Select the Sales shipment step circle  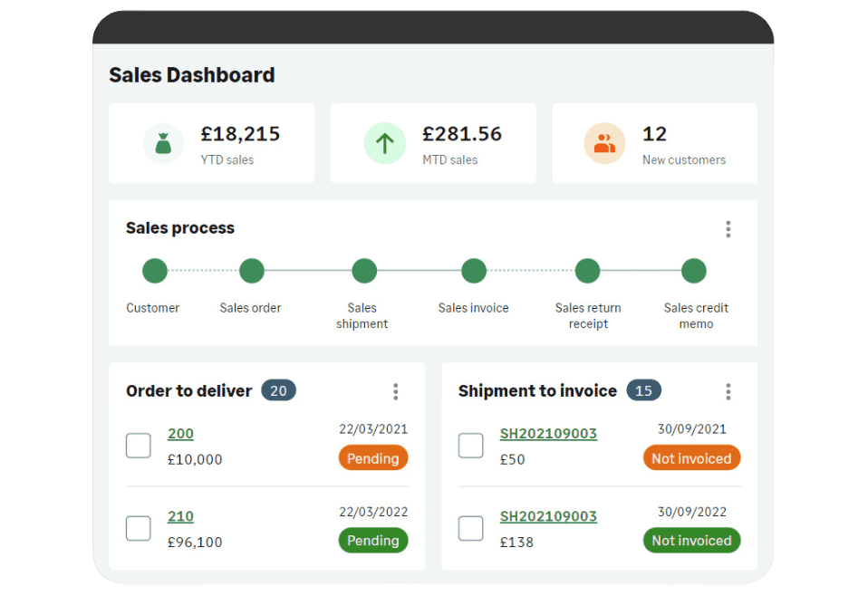pyautogui.click(x=364, y=271)
